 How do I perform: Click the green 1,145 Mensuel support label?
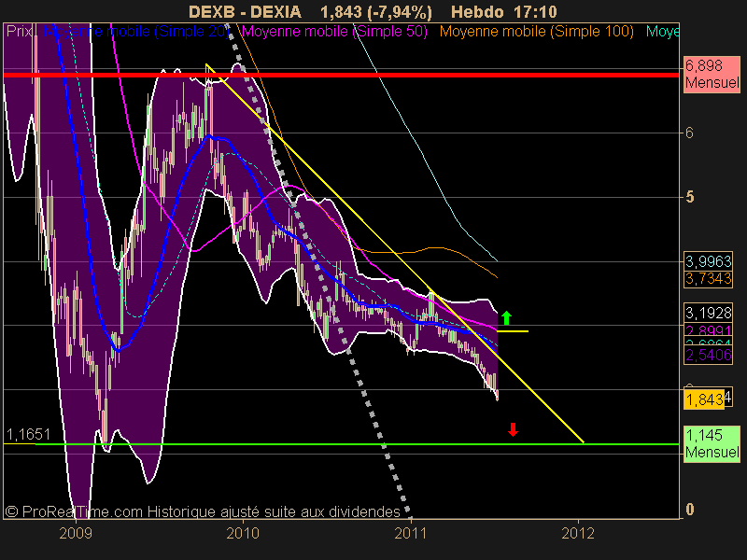point(712,443)
